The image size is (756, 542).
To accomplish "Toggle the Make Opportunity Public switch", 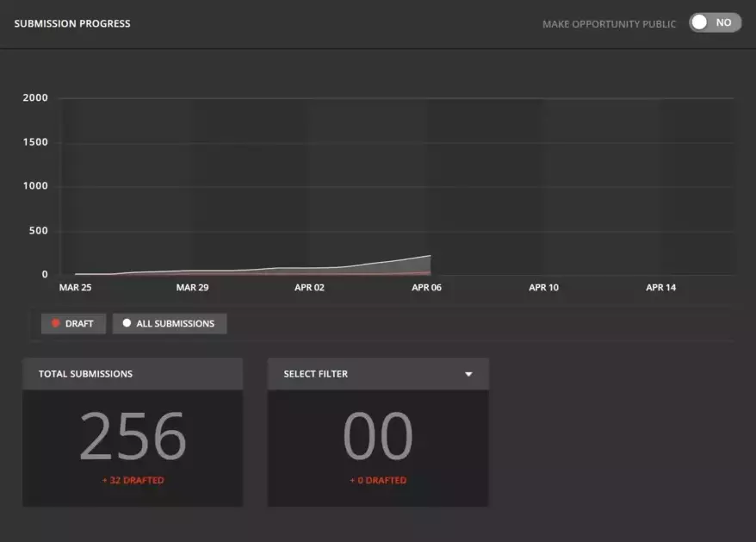I will [x=715, y=22].
